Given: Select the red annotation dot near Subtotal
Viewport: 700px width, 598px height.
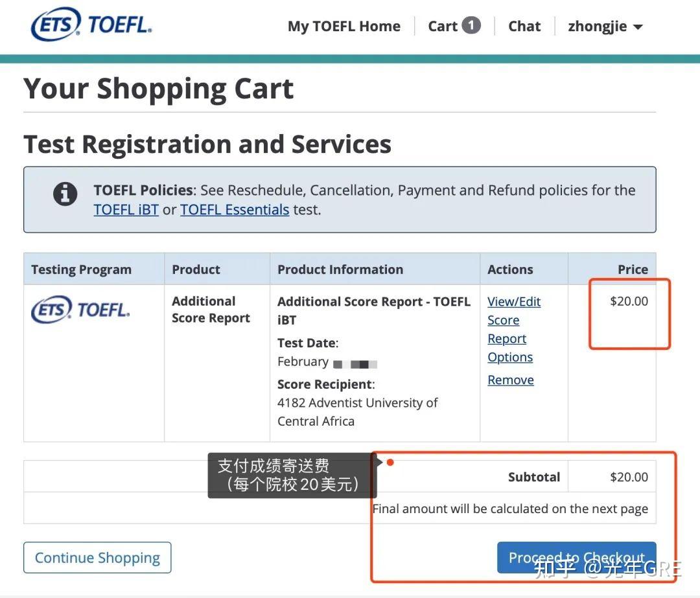Looking at the screenshot, I should tap(390, 462).
